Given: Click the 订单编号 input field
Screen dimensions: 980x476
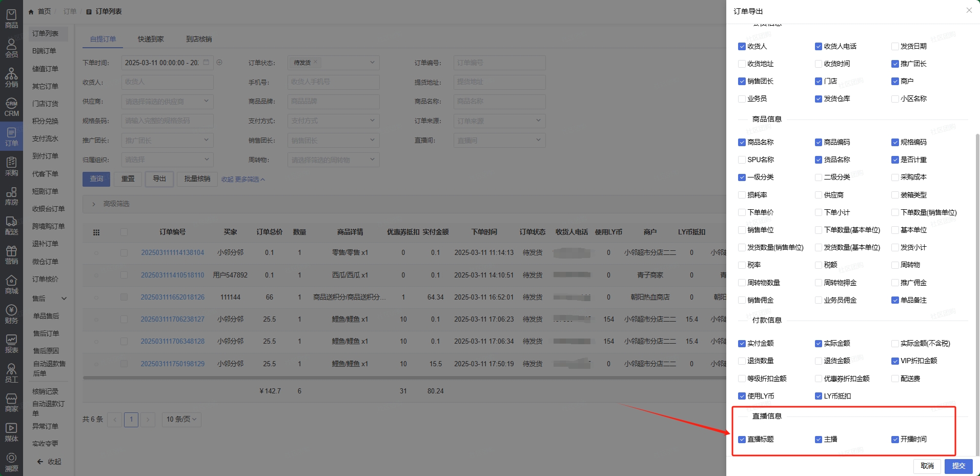Looking at the screenshot, I should [500, 63].
